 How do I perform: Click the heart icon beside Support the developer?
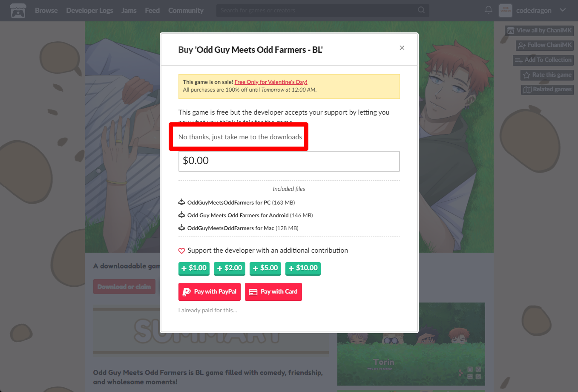pyautogui.click(x=182, y=251)
